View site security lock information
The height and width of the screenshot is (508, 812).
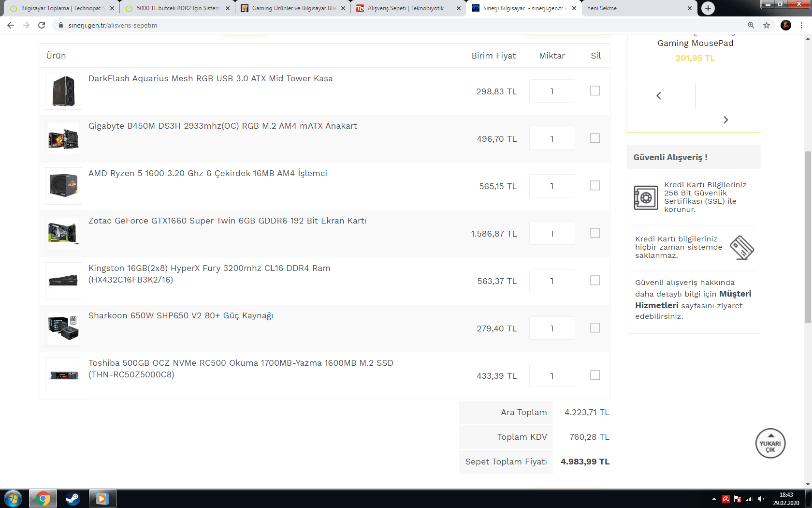coord(60,25)
